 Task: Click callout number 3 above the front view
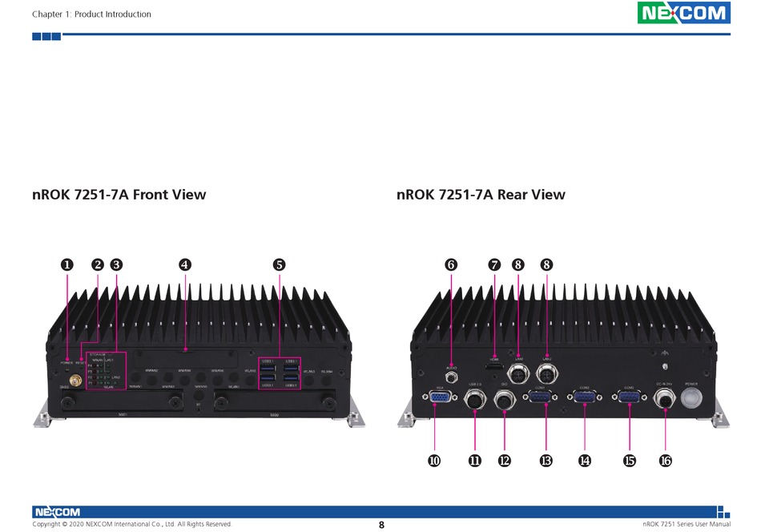tap(116, 264)
